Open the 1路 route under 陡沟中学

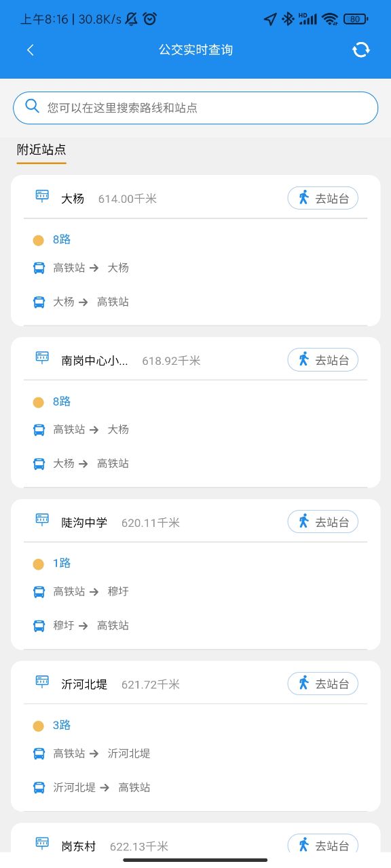pos(61,564)
